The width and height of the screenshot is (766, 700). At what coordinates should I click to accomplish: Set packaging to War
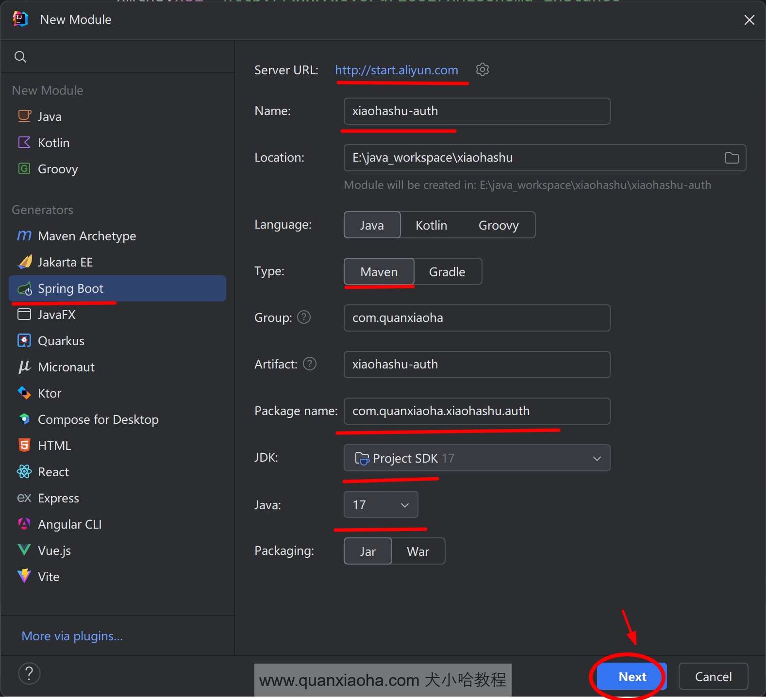[418, 551]
